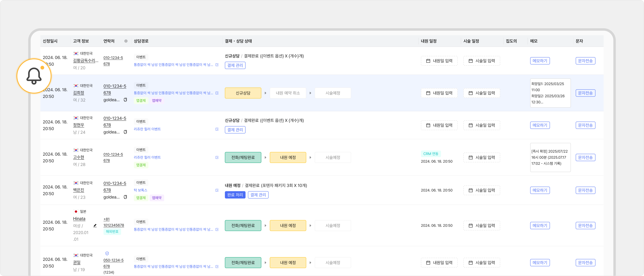Image resolution: width=644 pixels, height=276 pixels.
Task: Click the info icon beside 연락처 header
Action: [126, 41]
